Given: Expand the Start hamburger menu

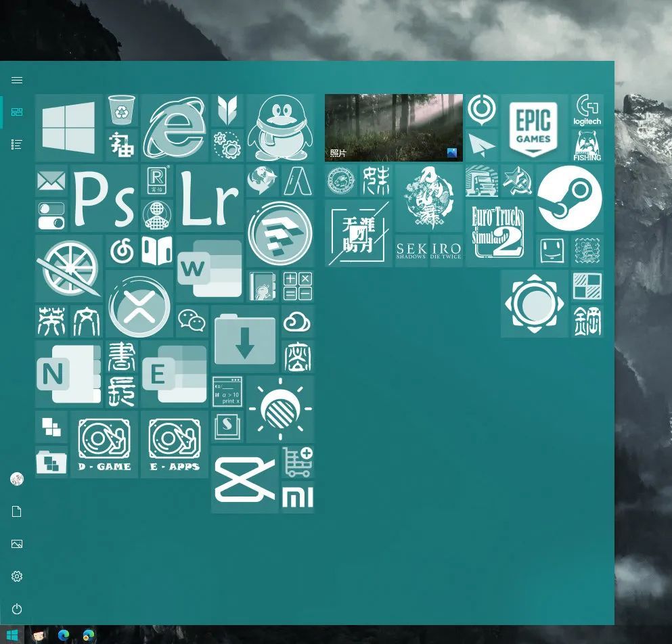Looking at the screenshot, I should click(17, 80).
